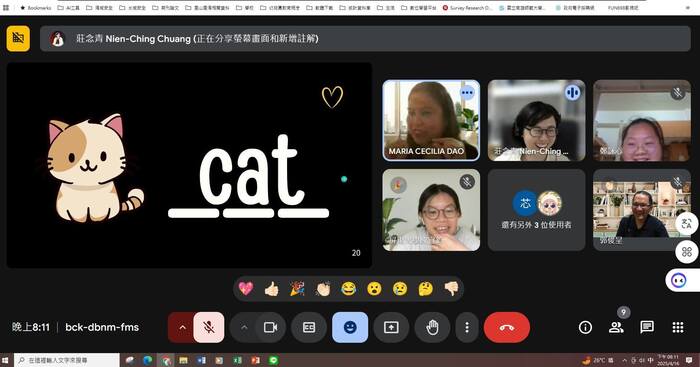Open more options three-dot menu
The height and width of the screenshot is (367, 700).
(467, 327)
